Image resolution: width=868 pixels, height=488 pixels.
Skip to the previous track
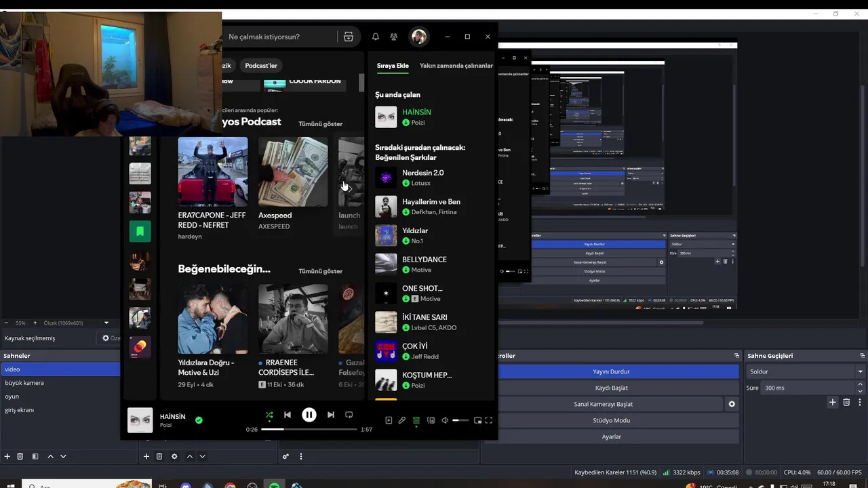point(288,415)
